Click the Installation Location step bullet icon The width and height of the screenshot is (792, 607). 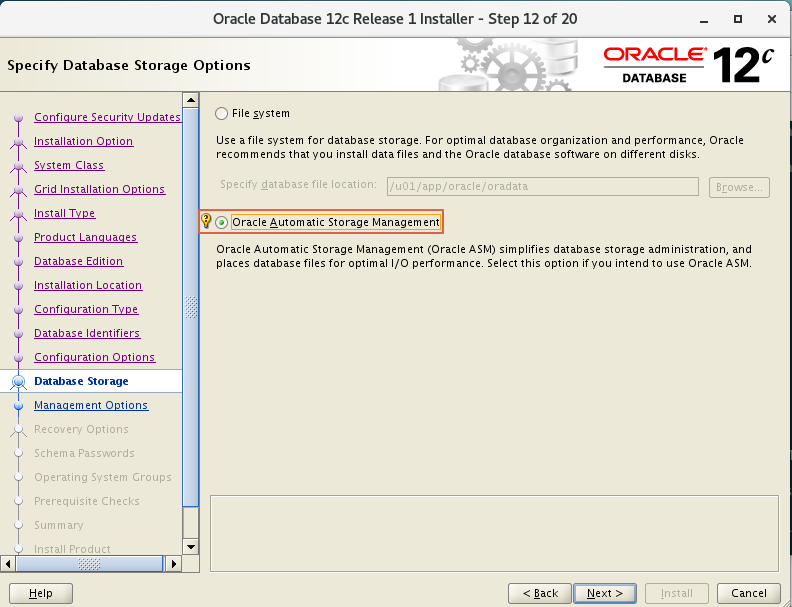(x=19, y=285)
